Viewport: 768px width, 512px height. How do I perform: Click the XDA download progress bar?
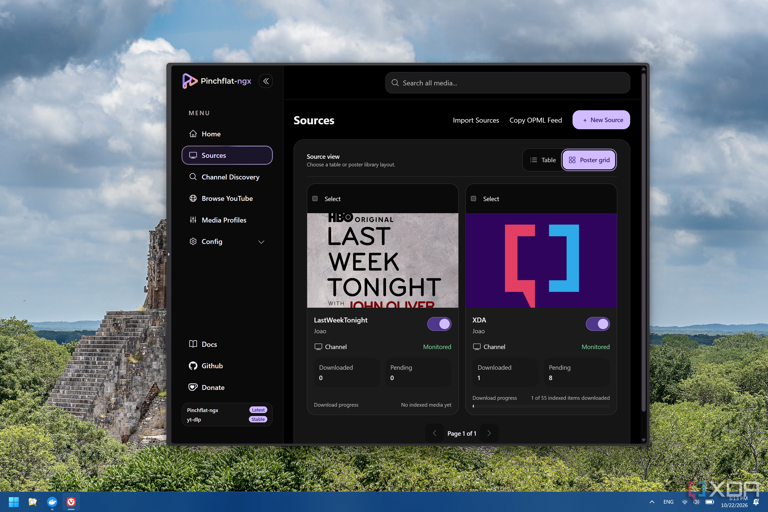click(x=541, y=406)
